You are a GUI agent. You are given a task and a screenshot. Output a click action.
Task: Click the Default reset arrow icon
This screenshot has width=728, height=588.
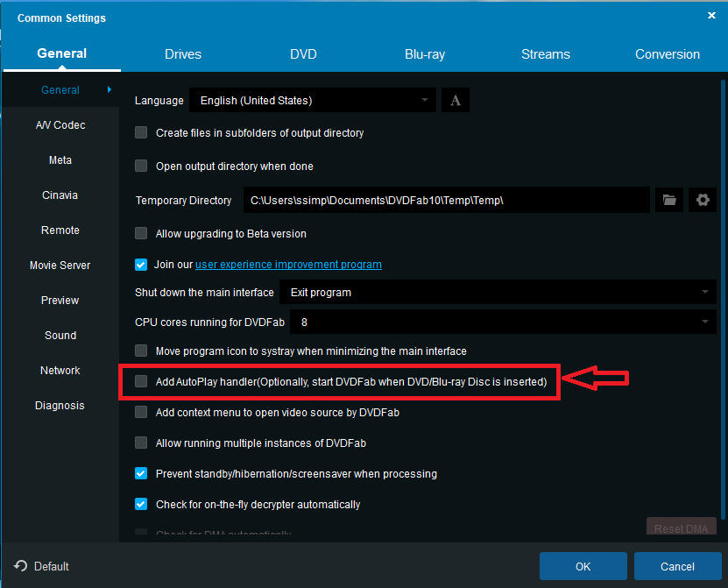[x=20, y=566]
